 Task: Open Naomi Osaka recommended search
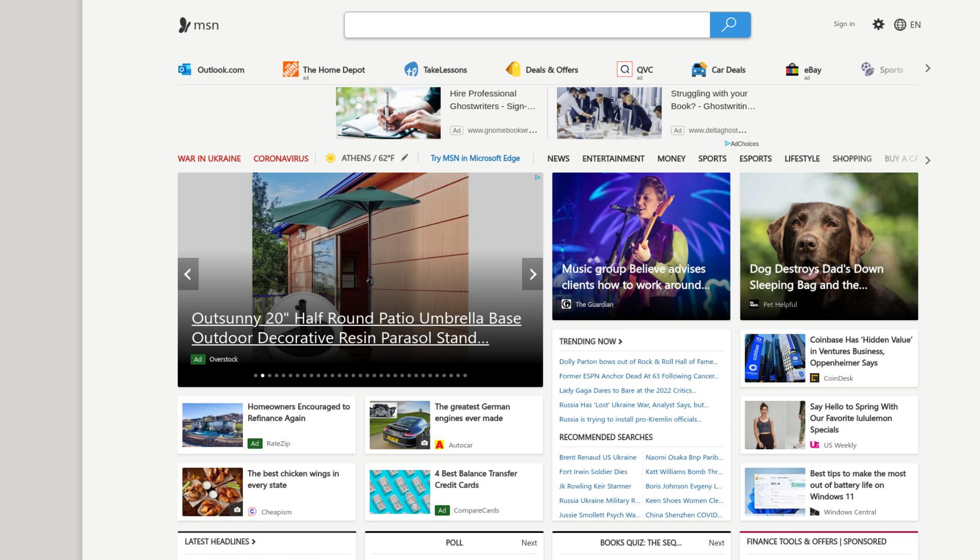coord(684,457)
